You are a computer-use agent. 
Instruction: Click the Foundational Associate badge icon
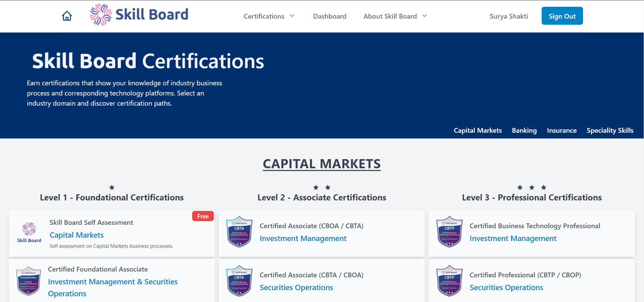click(x=28, y=281)
